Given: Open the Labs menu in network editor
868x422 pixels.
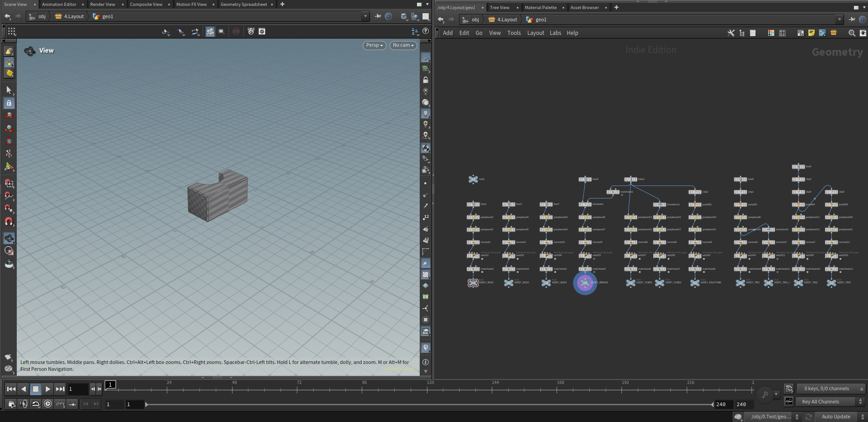Looking at the screenshot, I should [x=555, y=33].
